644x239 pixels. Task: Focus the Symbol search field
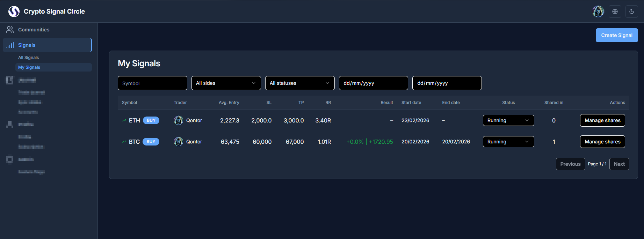coord(152,83)
